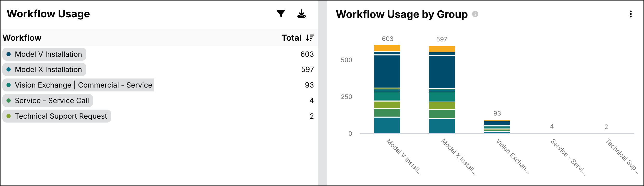
Task: Click the filter funnel icon
Action: coord(281,13)
